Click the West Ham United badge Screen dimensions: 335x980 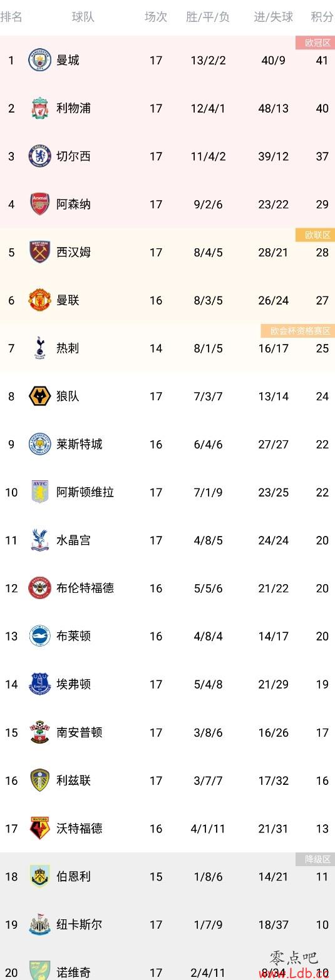pos(40,252)
